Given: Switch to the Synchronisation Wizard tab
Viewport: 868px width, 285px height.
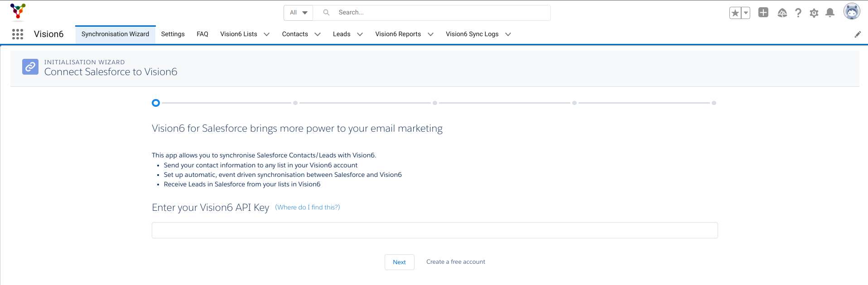Looking at the screenshot, I should point(116,34).
